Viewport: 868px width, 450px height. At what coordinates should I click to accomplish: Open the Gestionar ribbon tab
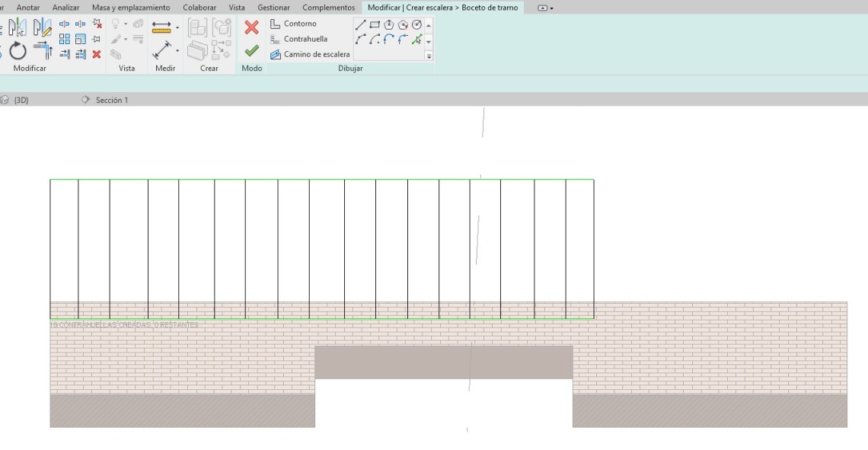click(x=273, y=8)
